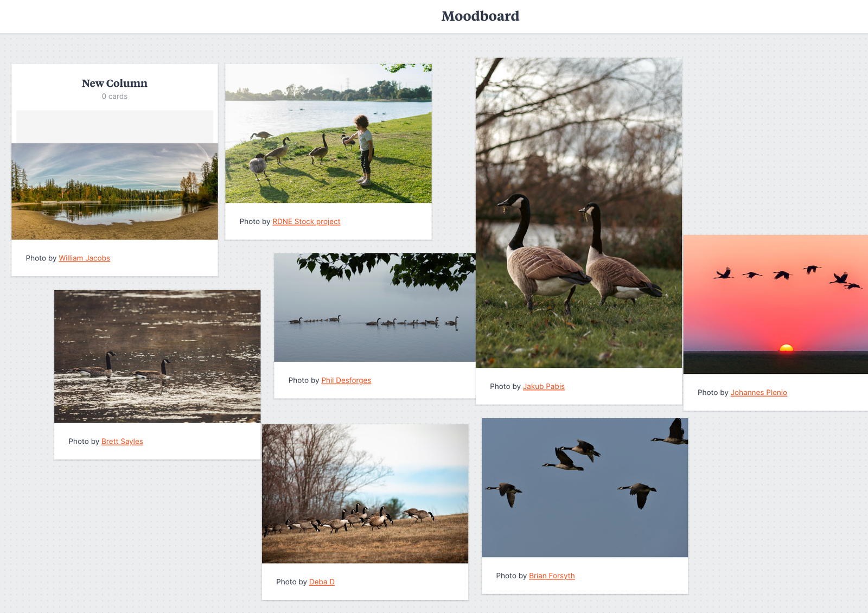Click the New Column title
The image size is (868, 613).
coord(114,83)
